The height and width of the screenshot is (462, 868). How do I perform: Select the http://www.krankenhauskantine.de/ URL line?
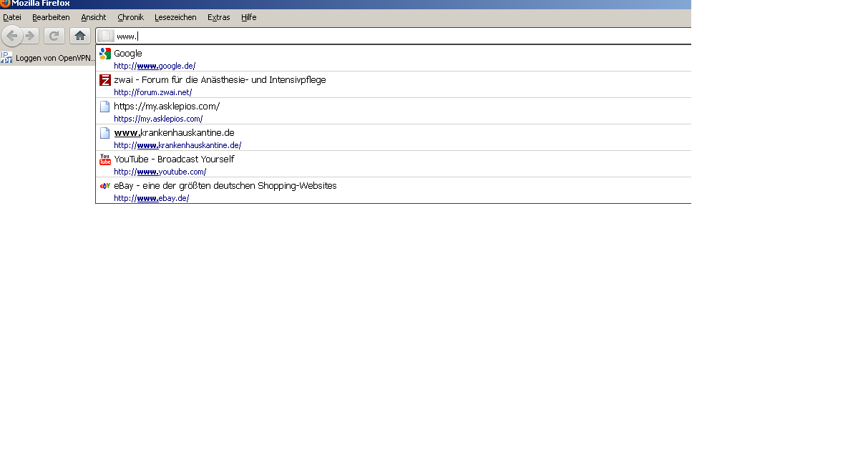(177, 145)
